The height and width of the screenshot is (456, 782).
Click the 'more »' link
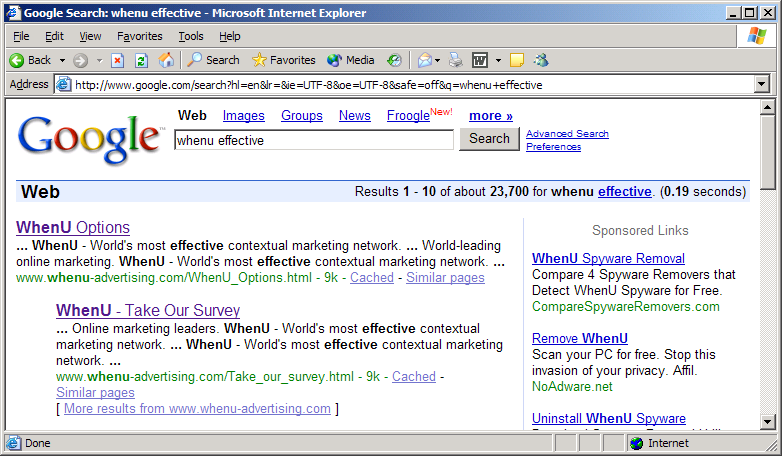(x=491, y=115)
